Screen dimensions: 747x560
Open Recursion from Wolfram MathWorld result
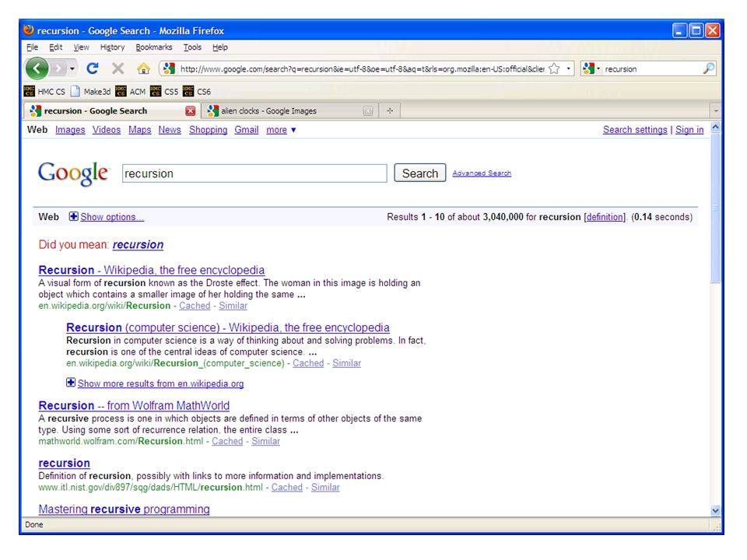tap(134, 406)
